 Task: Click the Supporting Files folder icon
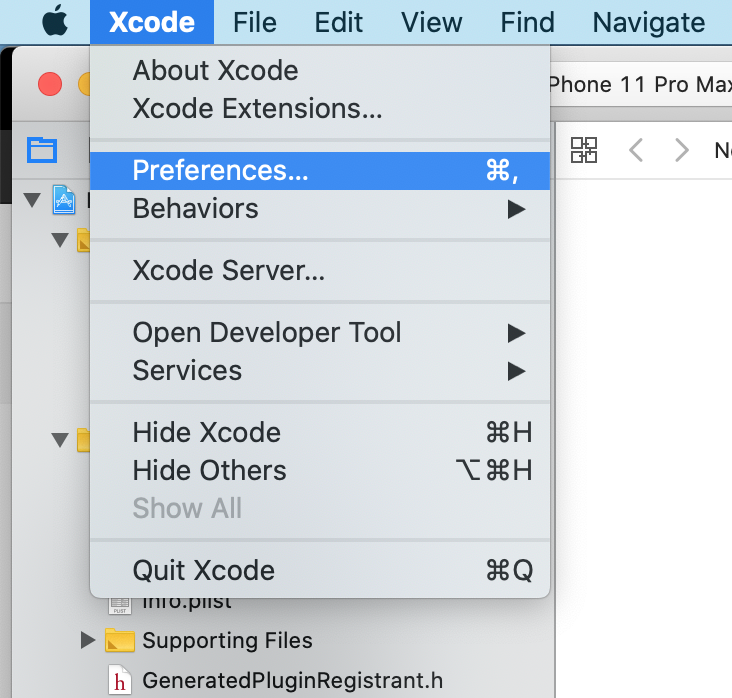click(x=120, y=640)
